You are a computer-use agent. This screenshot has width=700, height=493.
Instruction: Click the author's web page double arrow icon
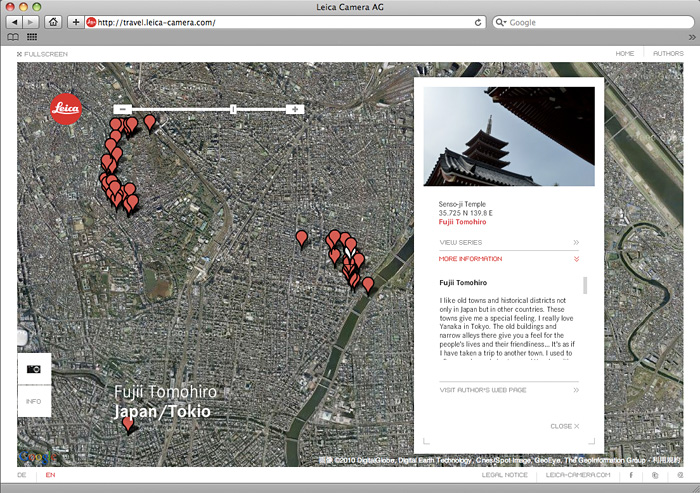point(576,390)
